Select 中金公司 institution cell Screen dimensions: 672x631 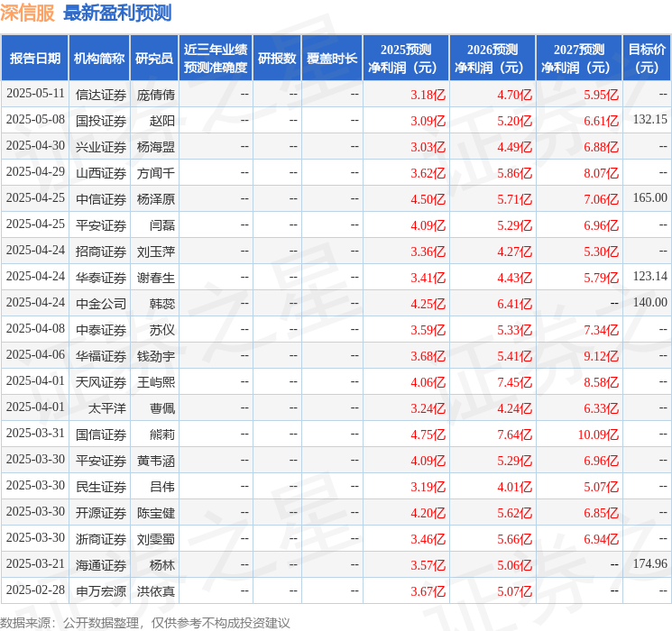click(101, 304)
